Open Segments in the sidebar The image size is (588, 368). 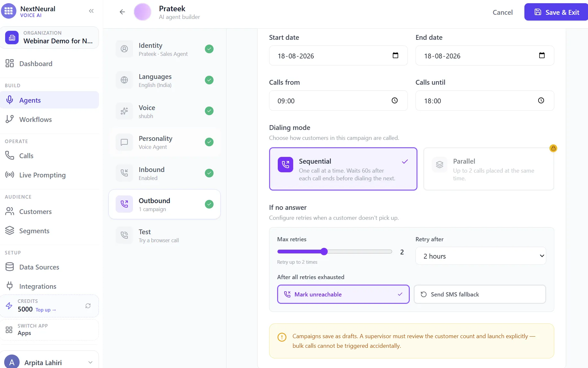[x=50, y=231]
